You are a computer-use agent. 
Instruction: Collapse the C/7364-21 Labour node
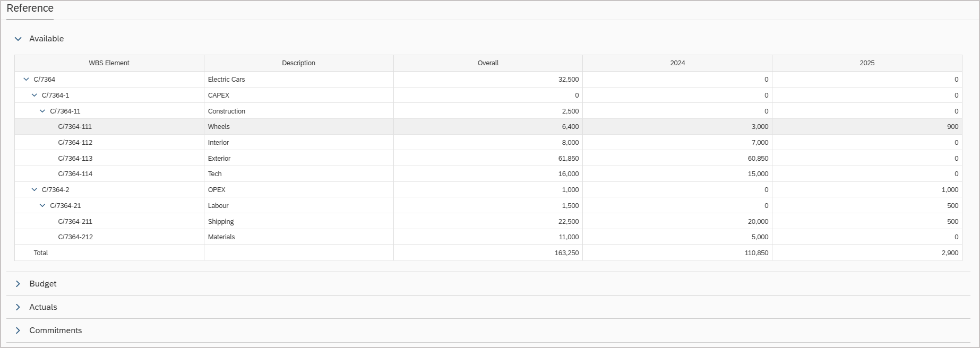click(42, 205)
